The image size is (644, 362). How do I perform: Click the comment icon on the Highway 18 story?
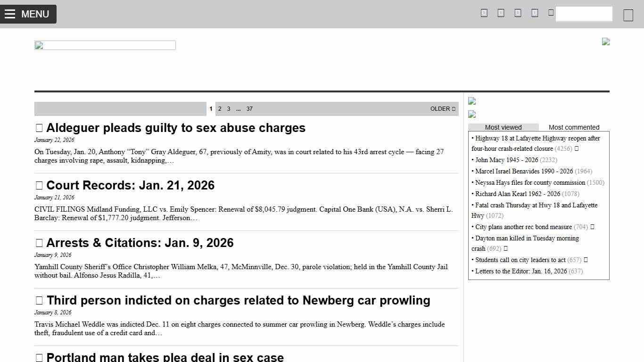(576, 148)
